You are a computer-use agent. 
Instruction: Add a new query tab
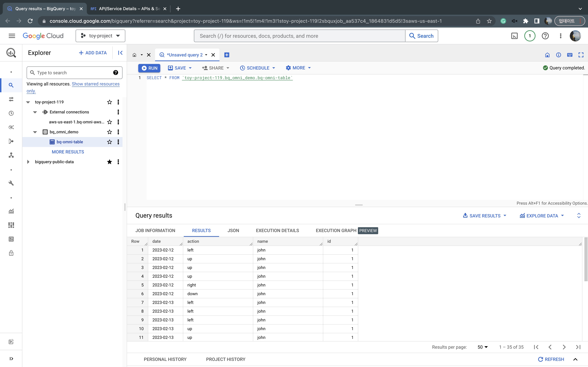[227, 55]
